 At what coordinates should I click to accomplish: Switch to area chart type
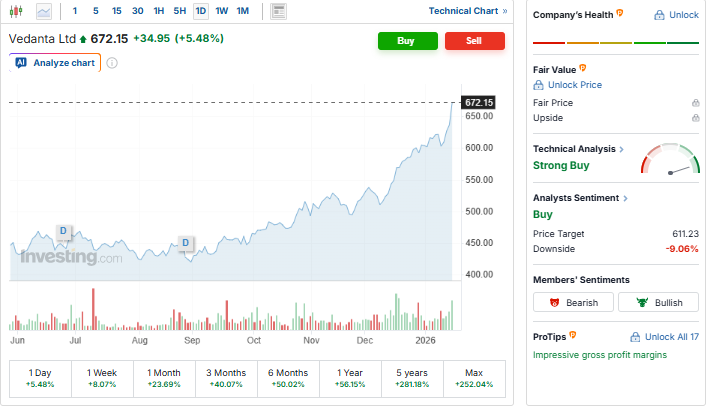click(44, 11)
